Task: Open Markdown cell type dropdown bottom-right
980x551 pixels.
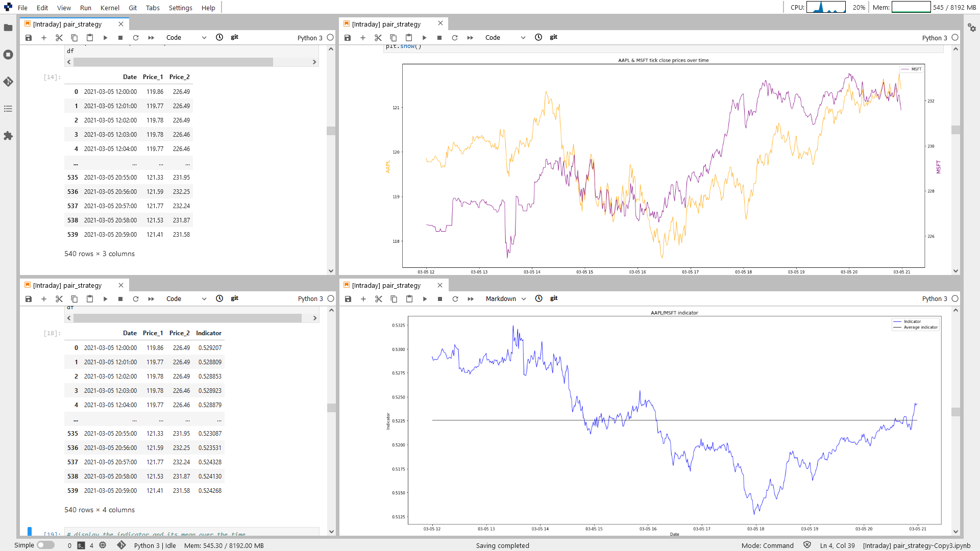Action: (x=505, y=299)
